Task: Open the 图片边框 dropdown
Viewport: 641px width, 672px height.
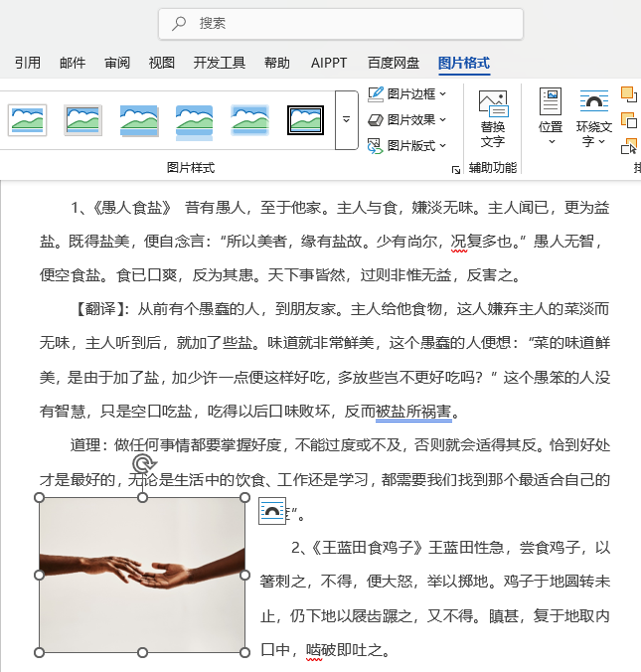Action: click(407, 93)
